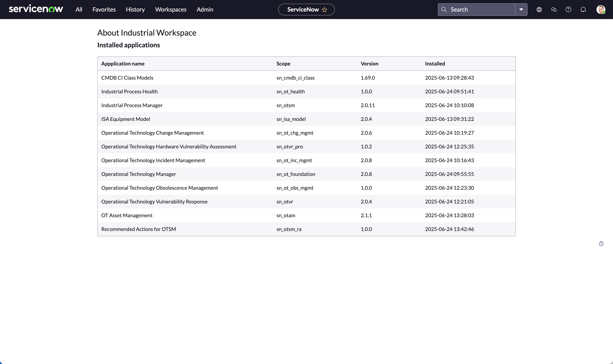Viewport: 613px width, 364px height.
Task: Open the sidebar discussions chat icon
Action: [554, 10]
